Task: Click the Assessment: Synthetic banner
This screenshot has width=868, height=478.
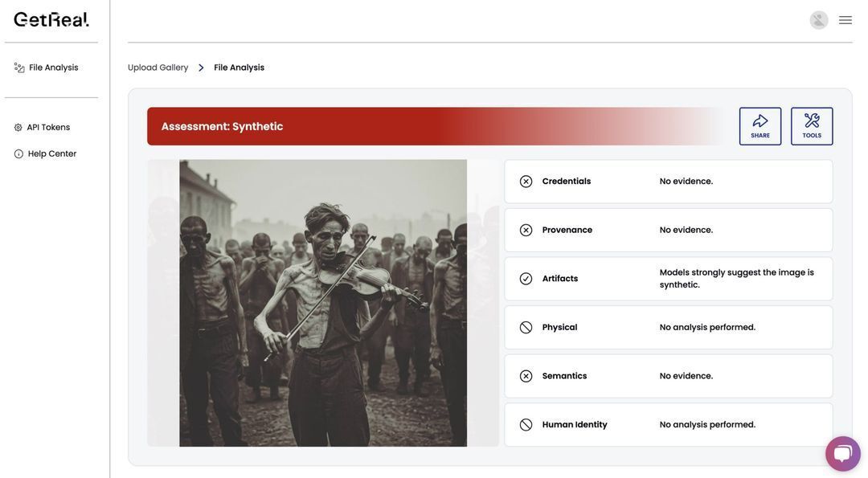Action: [x=434, y=126]
